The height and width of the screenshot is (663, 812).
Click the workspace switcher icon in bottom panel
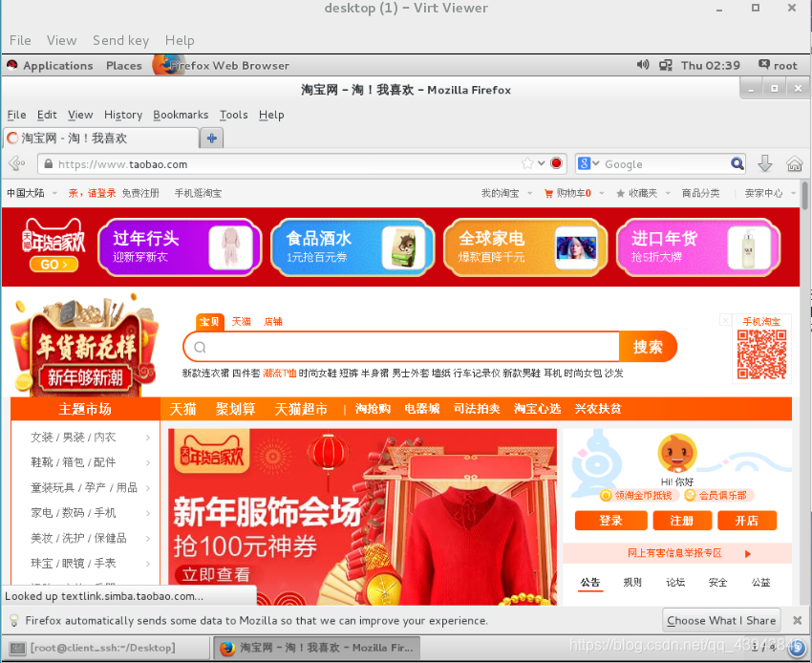799,648
